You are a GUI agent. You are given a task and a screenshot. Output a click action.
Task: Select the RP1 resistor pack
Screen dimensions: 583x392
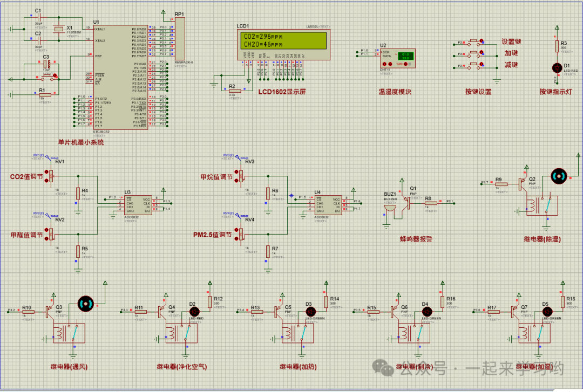pos(180,38)
